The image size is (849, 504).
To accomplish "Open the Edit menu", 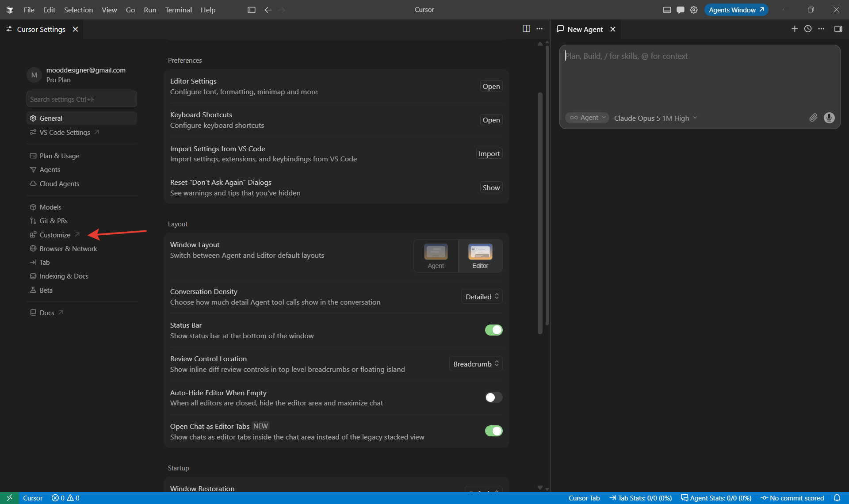I will point(49,10).
